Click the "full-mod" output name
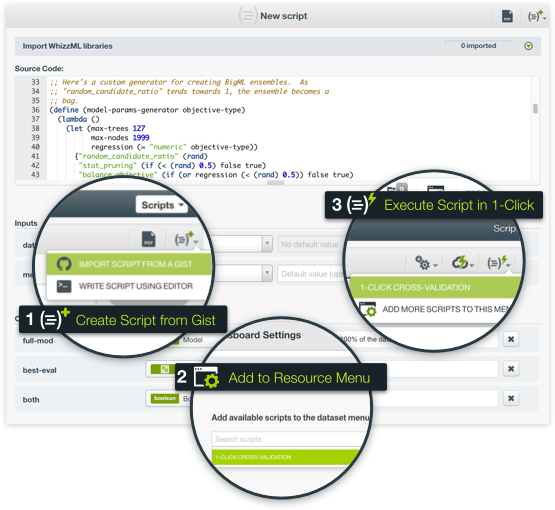Screen dimensions: 555x510 pos(38,340)
